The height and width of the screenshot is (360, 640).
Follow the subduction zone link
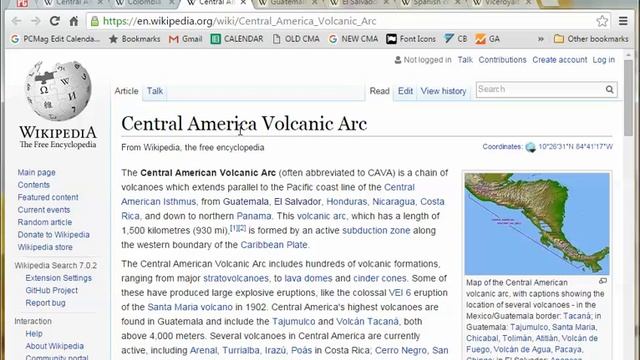(376, 230)
